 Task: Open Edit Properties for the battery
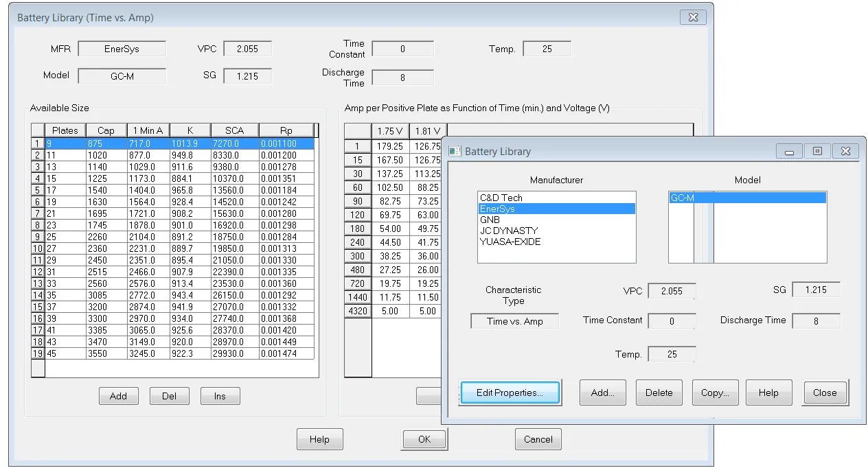(510, 393)
